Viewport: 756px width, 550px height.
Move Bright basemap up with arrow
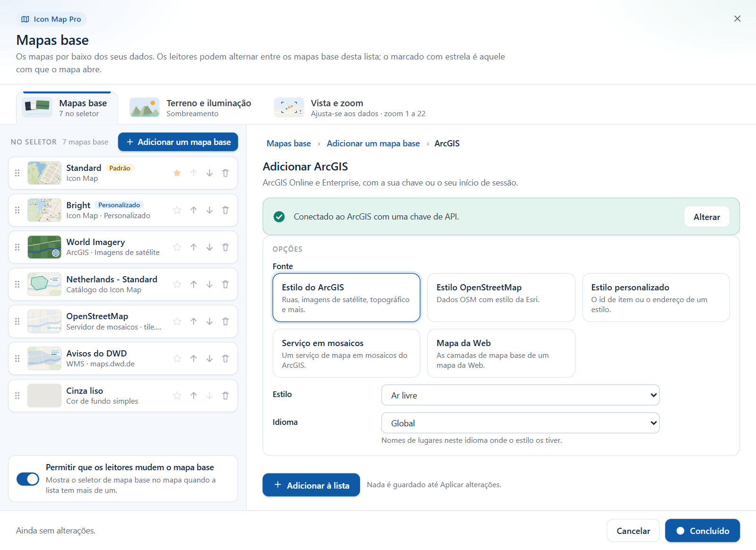coord(194,210)
